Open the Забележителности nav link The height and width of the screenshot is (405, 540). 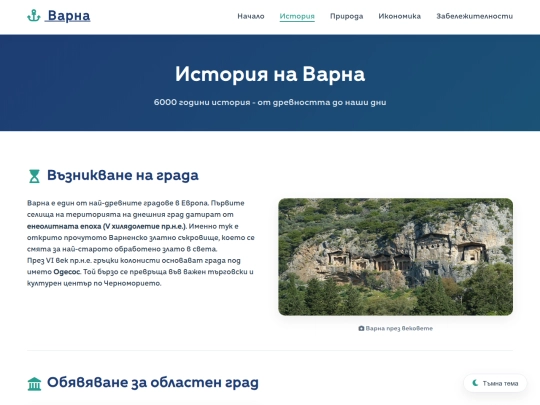pos(475,16)
